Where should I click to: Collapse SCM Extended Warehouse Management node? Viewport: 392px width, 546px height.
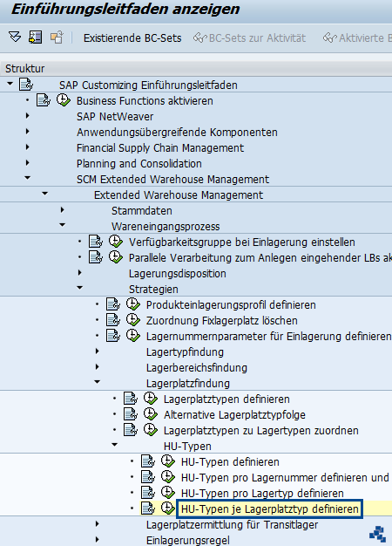tap(28, 178)
